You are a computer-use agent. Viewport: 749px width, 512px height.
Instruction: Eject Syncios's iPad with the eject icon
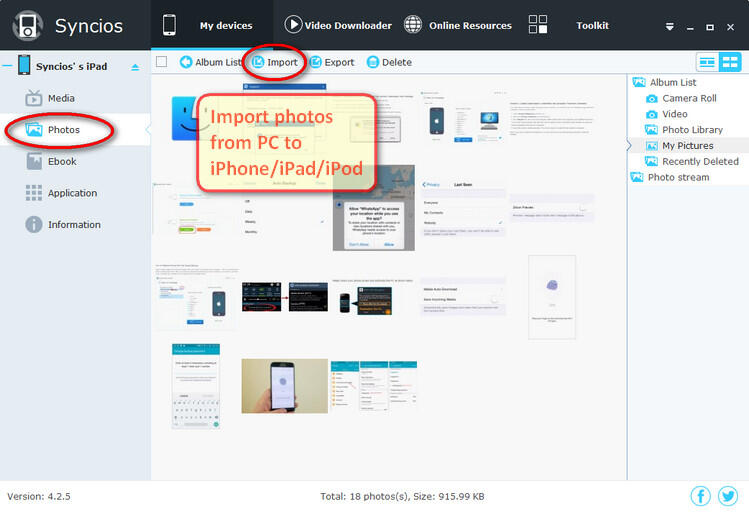click(135, 67)
